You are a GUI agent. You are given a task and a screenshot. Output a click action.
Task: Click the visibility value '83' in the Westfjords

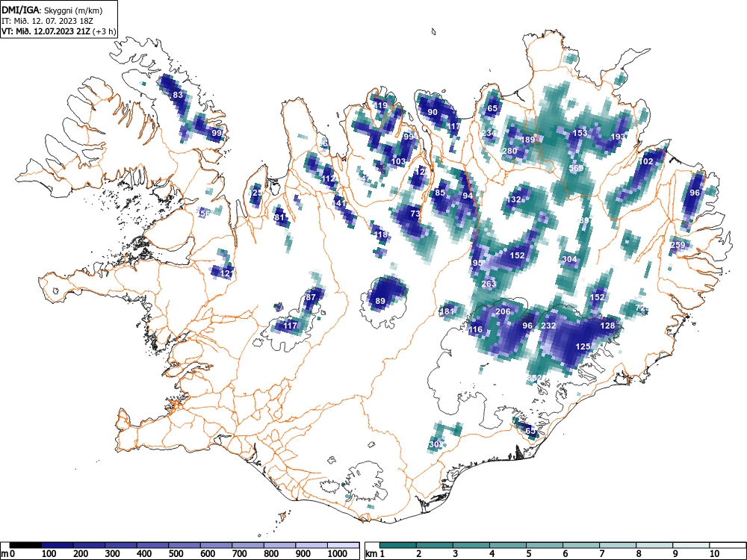[178, 95]
